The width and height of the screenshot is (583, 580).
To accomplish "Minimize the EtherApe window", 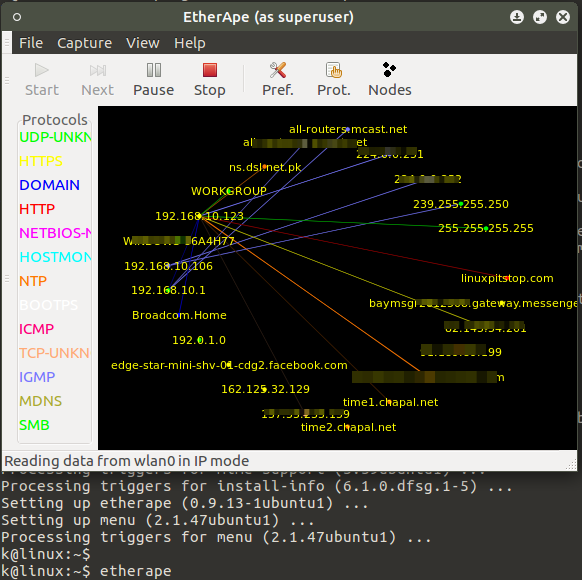I will 517,17.
